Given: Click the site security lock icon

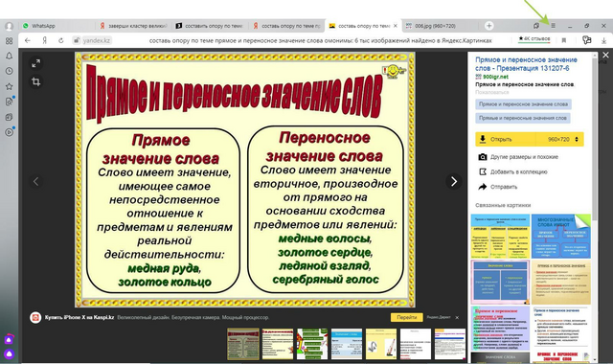Looking at the screenshot, I should tap(77, 40).
